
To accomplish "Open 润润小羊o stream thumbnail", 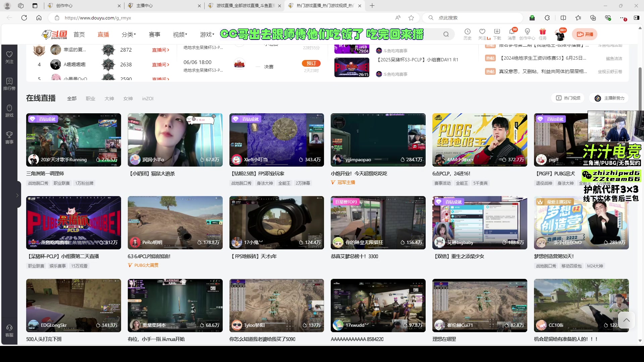I will click(x=175, y=140).
